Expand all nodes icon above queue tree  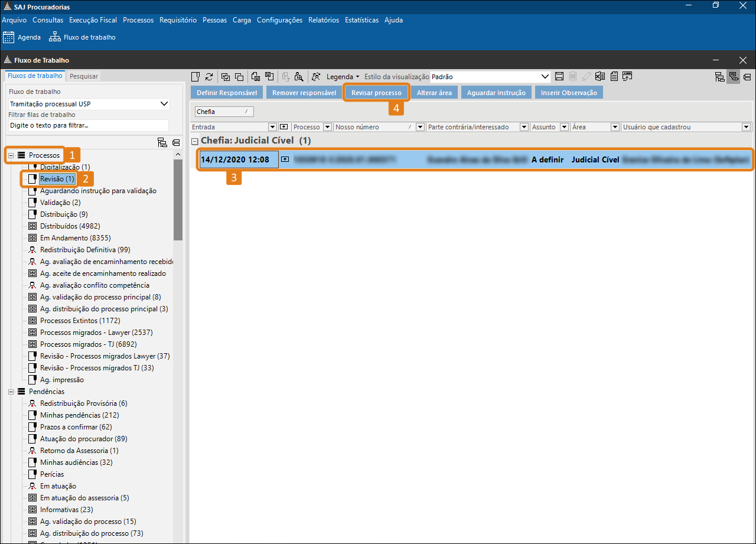[162, 142]
